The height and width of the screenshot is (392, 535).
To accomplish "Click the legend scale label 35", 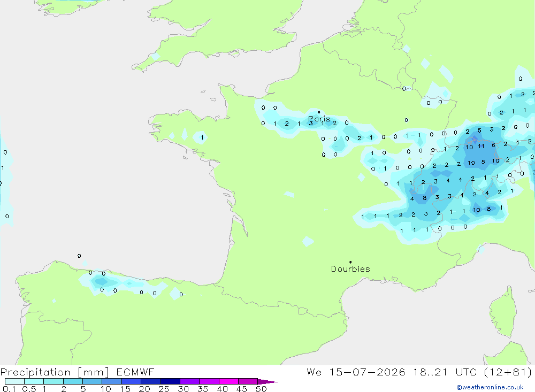I will tap(203, 389).
